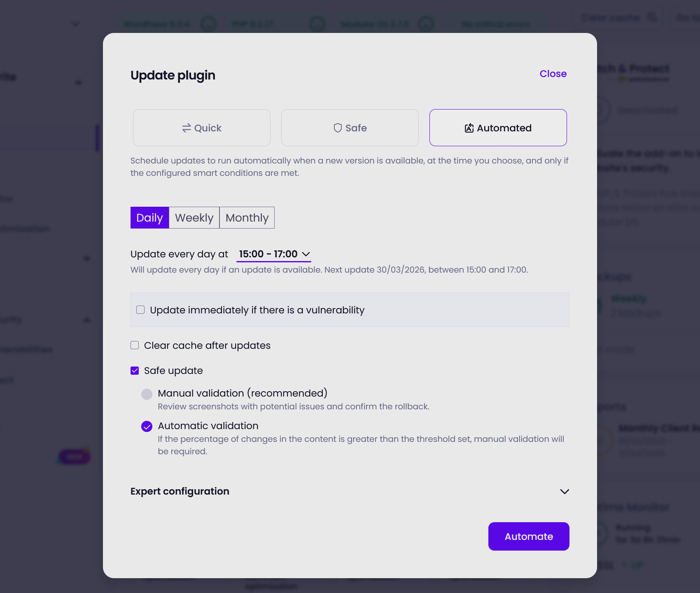Viewport: 700px width, 593px height.
Task: Switch to the Weekly tab
Action: click(194, 217)
